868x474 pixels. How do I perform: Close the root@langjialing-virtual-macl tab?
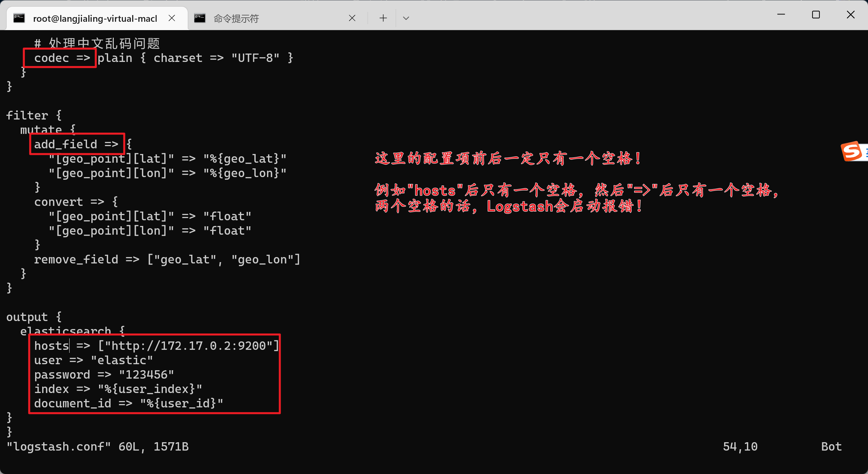coord(172,18)
